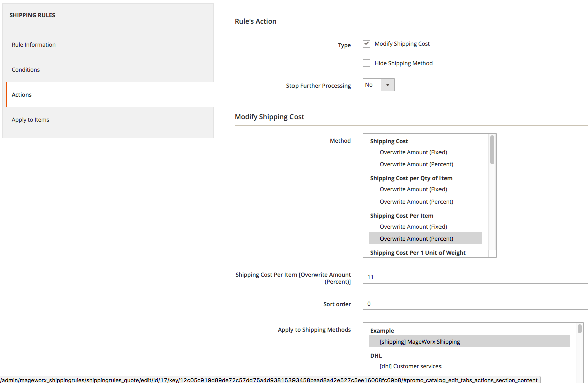This screenshot has width=588, height=383.
Task: Open the Rule Information tab
Action: click(x=34, y=45)
